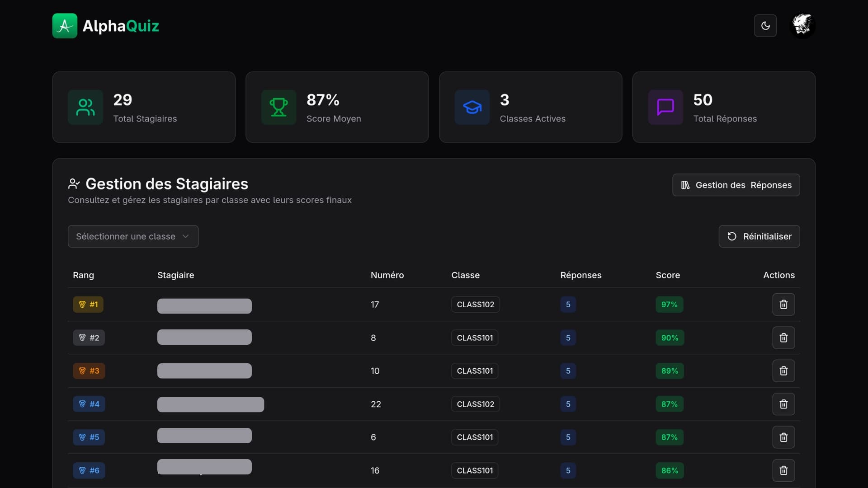Click the Réinitialiser button
868x488 pixels.
(759, 236)
